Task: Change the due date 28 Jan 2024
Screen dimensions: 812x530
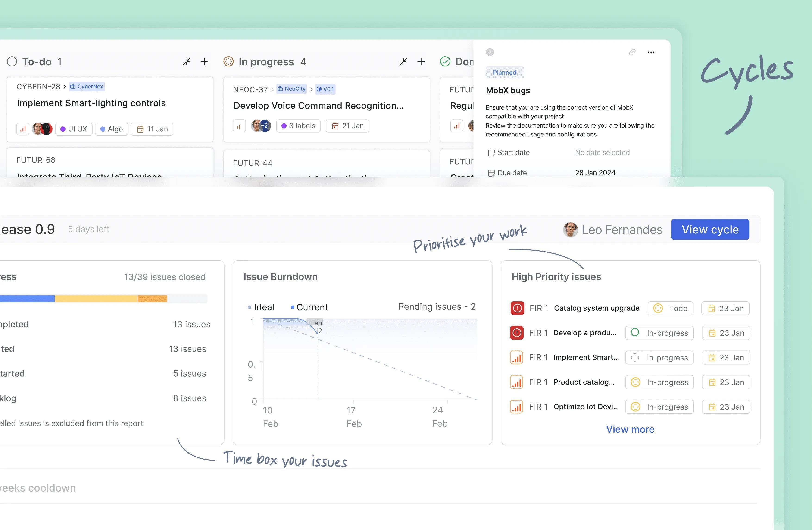Action: (595, 173)
